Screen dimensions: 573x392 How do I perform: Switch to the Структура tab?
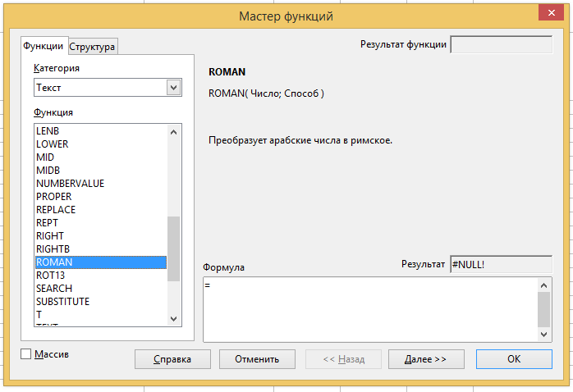tap(92, 47)
